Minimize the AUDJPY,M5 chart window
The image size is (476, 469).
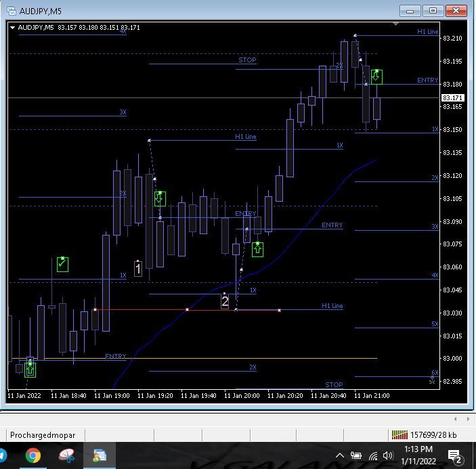click(410, 12)
